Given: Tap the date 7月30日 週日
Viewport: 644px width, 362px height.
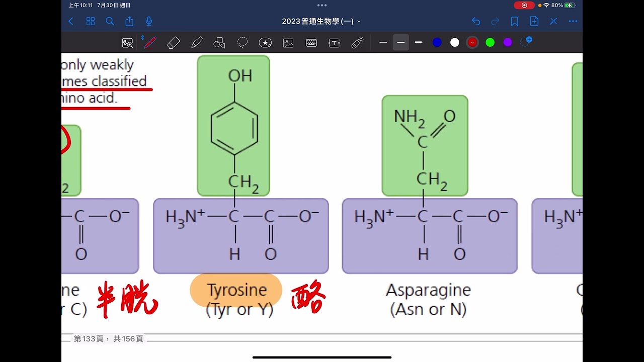Looking at the screenshot, I should click(x=114, y=5).
